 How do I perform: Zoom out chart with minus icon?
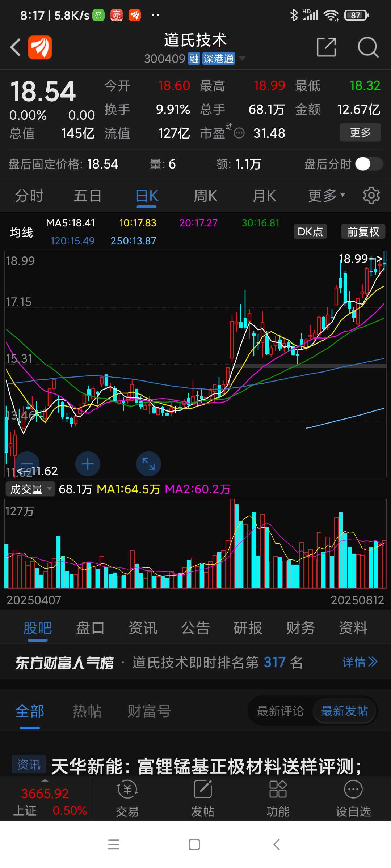pos(27,464)
